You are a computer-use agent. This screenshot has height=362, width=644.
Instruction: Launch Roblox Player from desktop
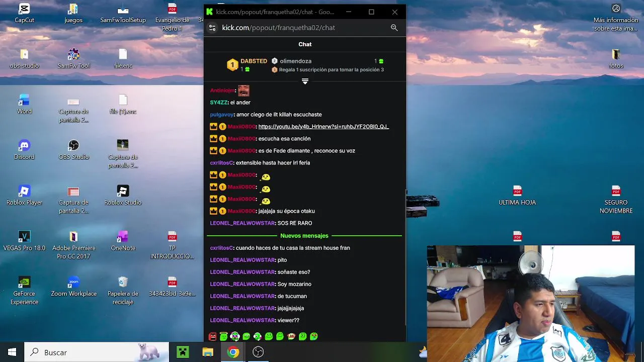pos(24,196)
